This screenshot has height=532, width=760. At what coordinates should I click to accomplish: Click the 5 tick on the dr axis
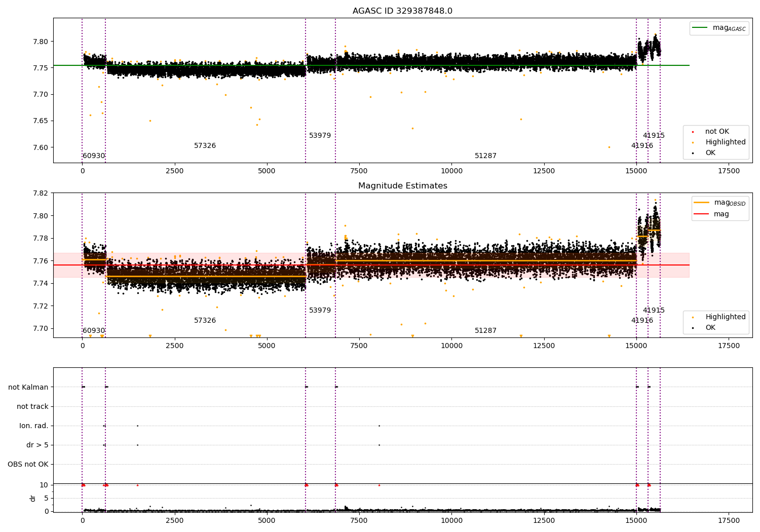pos(46,498)
